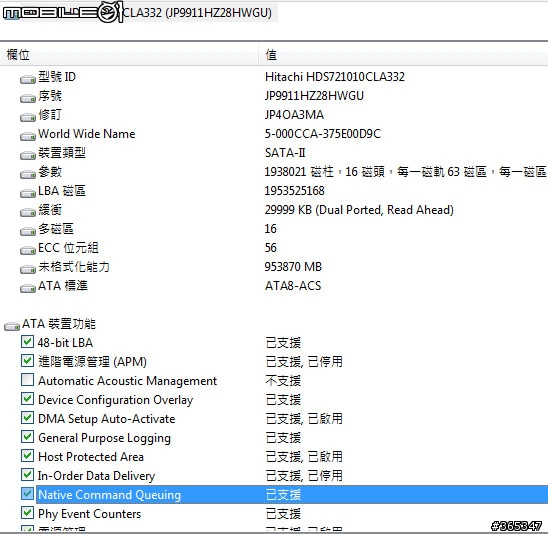Click the 欄位 column header
This screenshot has width=548, height=534.
click(129, 55)
